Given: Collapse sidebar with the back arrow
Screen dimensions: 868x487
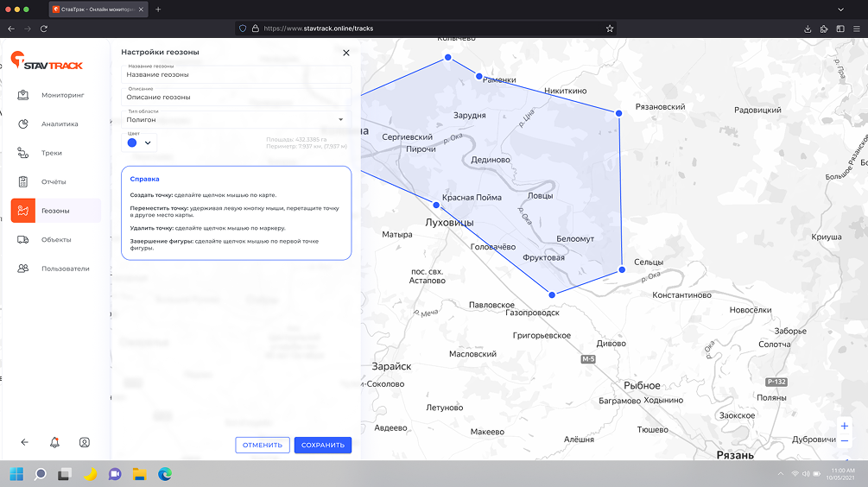Looking at the screenshot, I should [x=24, y=442].
